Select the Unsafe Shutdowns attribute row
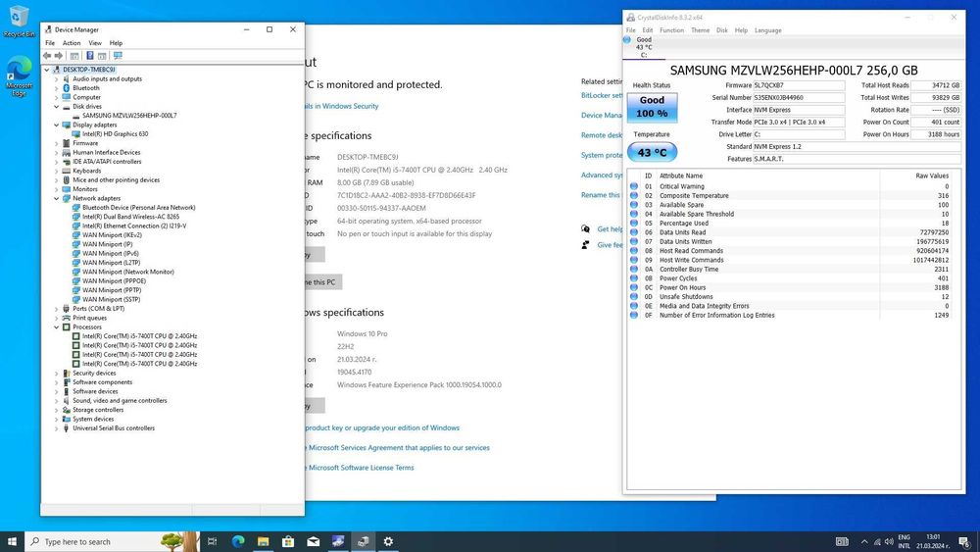980x552 pixels. [x=791, y=297]
